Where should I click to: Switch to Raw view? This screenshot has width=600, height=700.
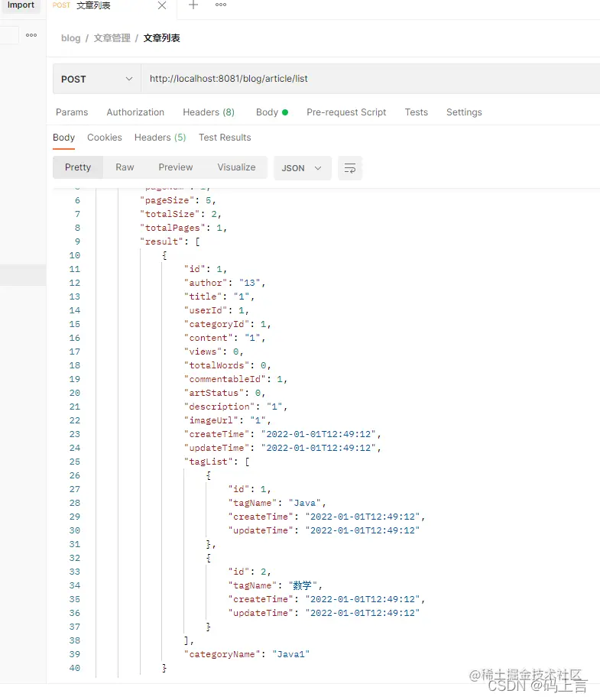point(125,167)
